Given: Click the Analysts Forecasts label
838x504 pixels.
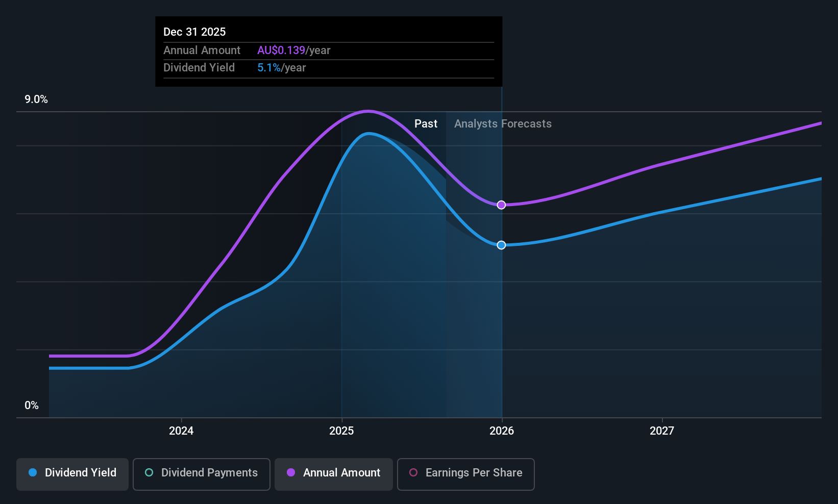Looking at the screenshot, I should point(503,123).
